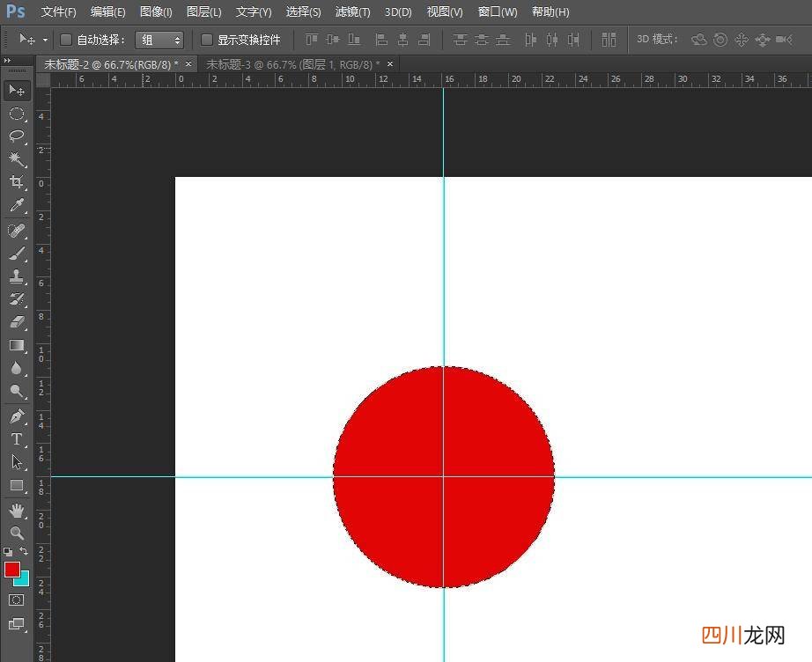
Task: Enable show transform controls checkbox
Action: pyautogui.click(x=207, y=40)
